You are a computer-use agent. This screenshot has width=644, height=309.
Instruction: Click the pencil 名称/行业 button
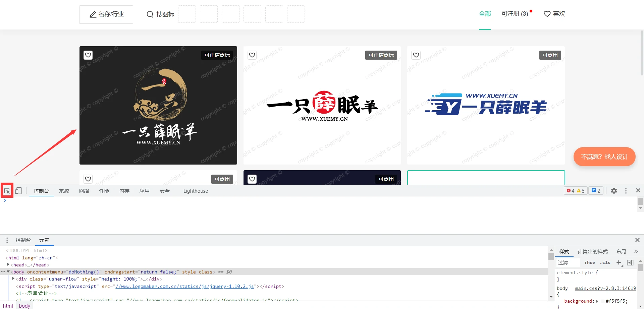point(106,14)
